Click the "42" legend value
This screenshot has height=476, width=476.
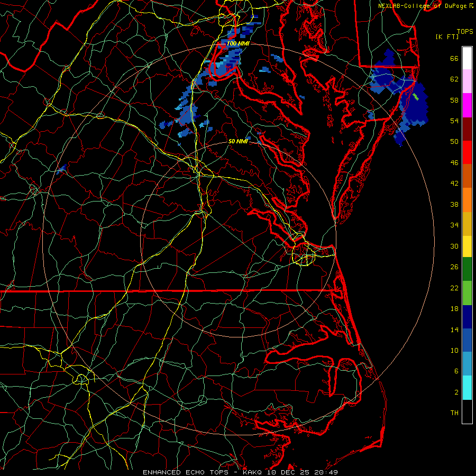(454, 184)
